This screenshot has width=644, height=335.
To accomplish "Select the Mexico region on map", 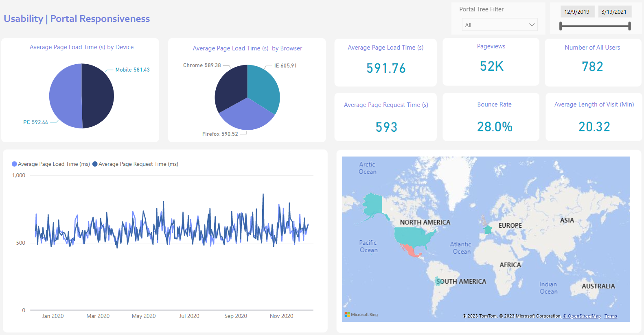I will coord(410,250).
